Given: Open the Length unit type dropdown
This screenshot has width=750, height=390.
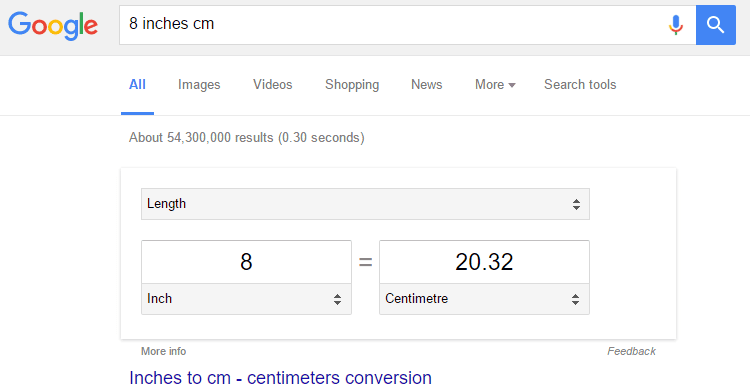Looking at the screenshot, I should [x=365, y=204].
